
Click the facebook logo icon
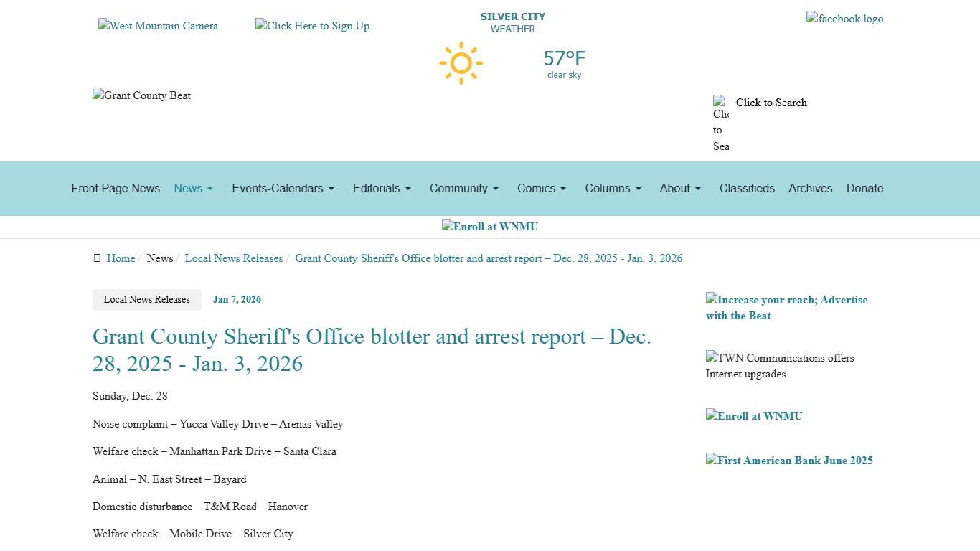point(844,19)
